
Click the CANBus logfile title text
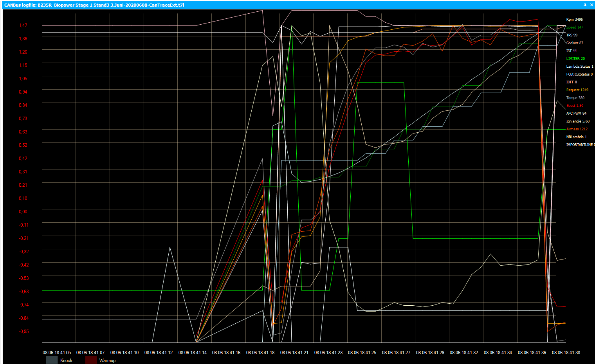[94, 5]
